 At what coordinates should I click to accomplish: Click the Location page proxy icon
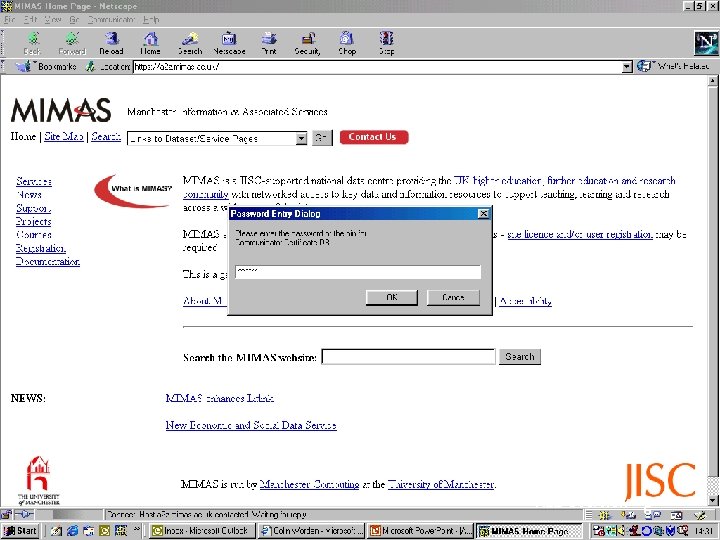[x=90, y=67]
